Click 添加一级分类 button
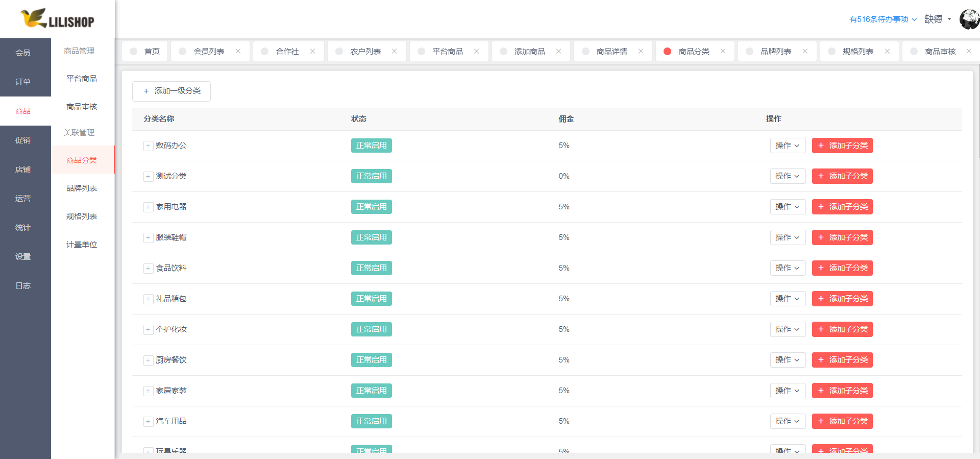The height and width of the screenshot is (459, 980). (x=171, y=91)
